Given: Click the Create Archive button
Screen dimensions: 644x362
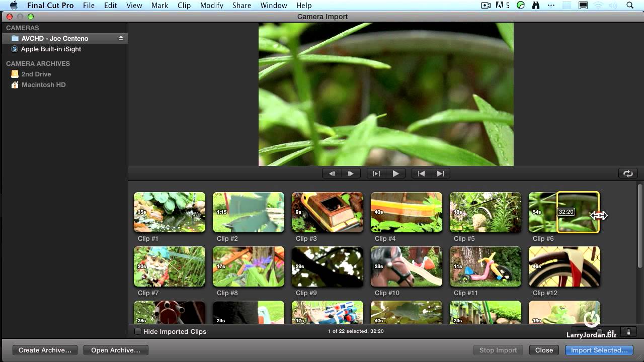Looking at the screenshot, I should coord(45,350).
